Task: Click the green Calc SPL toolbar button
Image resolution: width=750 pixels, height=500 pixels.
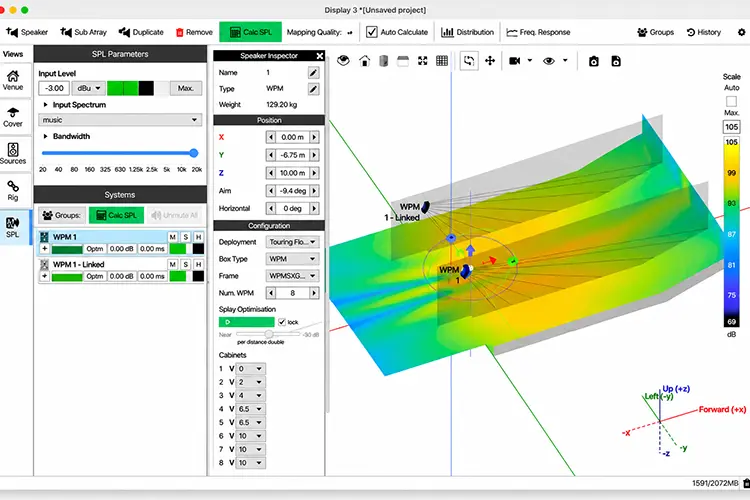Action: pyautogui.click(x=251, y=32)
